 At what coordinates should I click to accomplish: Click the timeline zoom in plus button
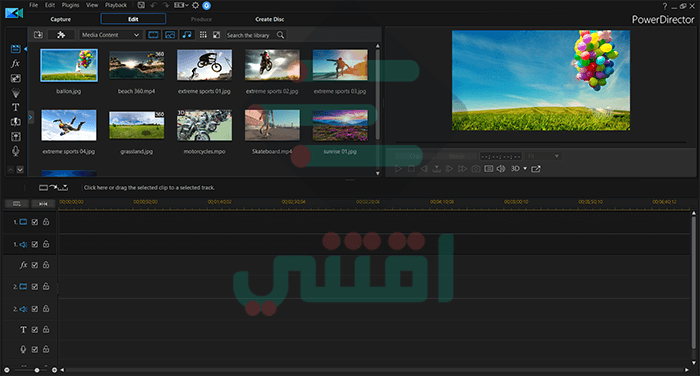coord(54,370)
